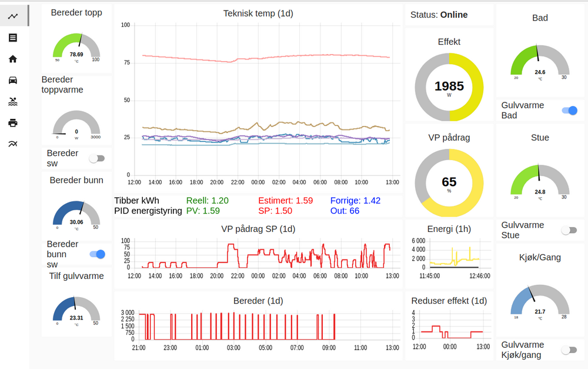Open the car icon page
This screenshot has width=588, height=369.
(13, 80)
